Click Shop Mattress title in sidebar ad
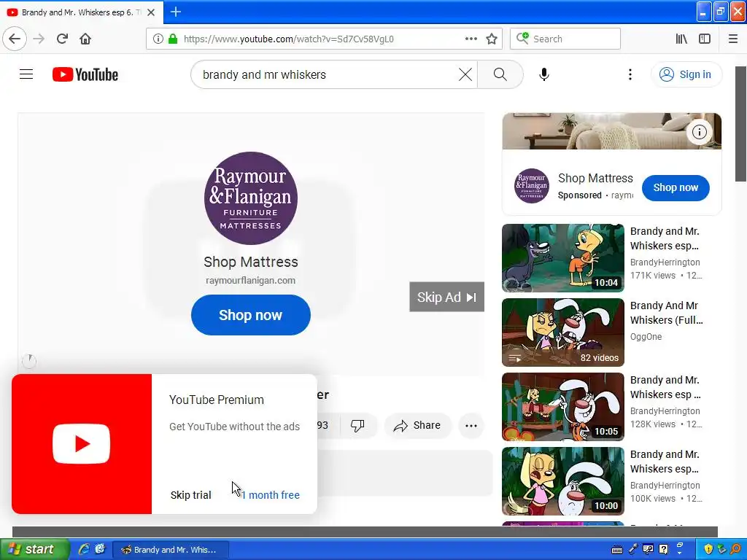This screenshot has width=747, height=560. click(595, 178)
